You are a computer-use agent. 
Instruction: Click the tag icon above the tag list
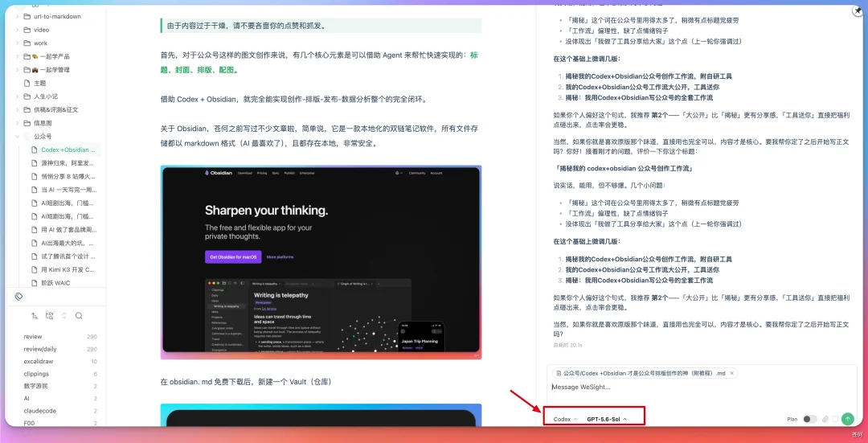click(x=18, y=297)
